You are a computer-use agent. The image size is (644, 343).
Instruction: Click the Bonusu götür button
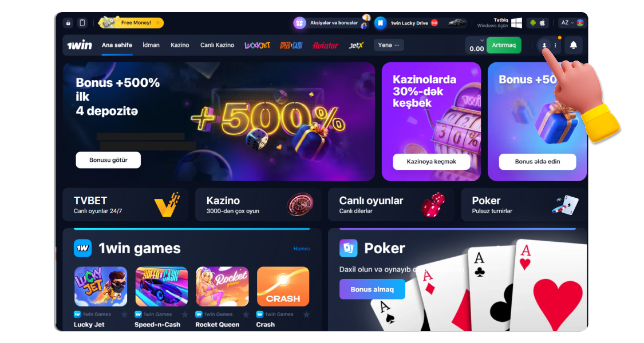pos(108,160)
